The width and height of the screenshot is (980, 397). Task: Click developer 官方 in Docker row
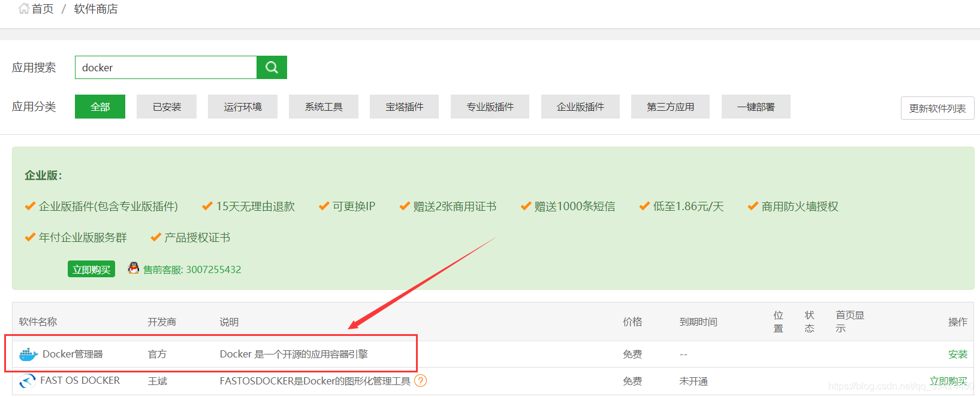157,354
